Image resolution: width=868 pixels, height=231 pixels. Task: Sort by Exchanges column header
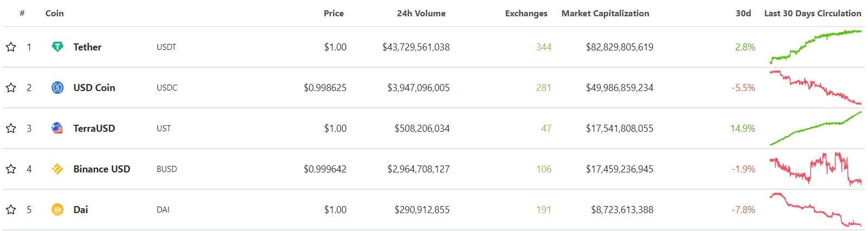coord(526,14)
